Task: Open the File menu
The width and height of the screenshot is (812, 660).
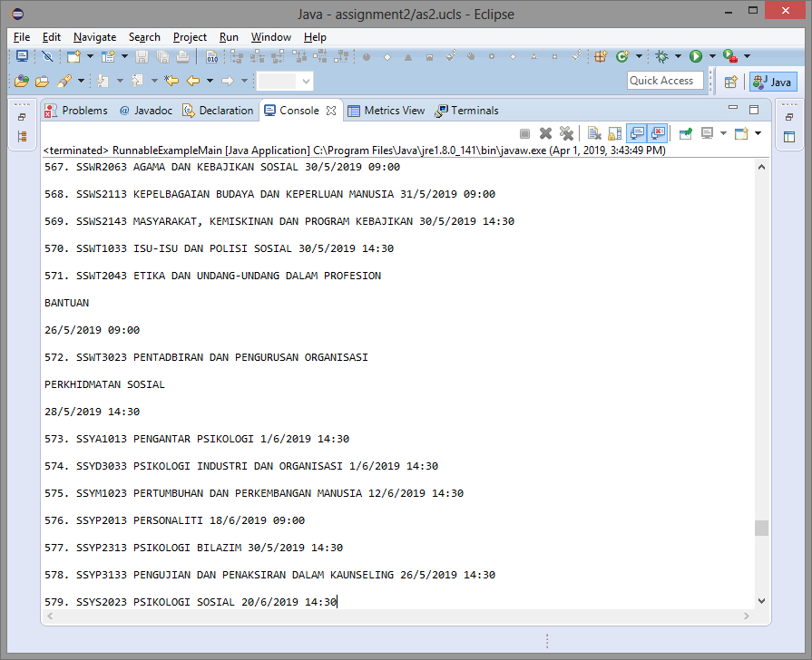Action: pyautogui.click(x=22, y=37)
